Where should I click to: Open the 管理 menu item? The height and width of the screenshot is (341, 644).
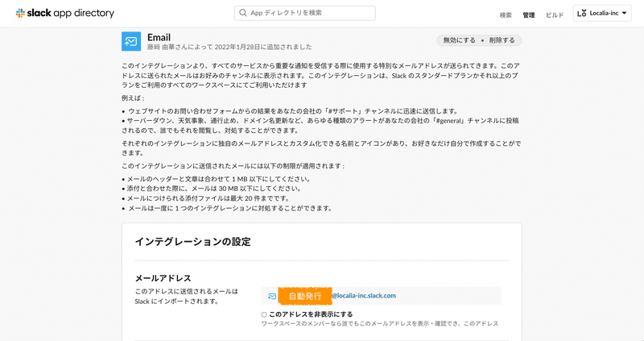(529, 15)
